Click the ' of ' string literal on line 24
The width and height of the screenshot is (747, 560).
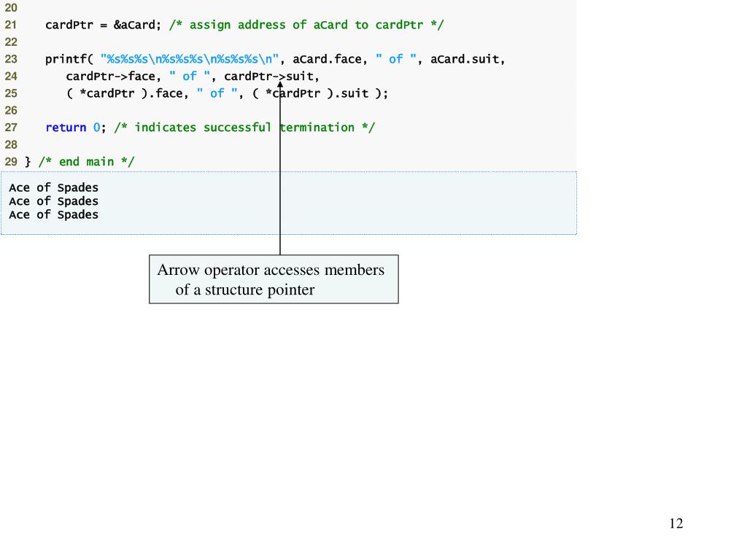[190, 76]
